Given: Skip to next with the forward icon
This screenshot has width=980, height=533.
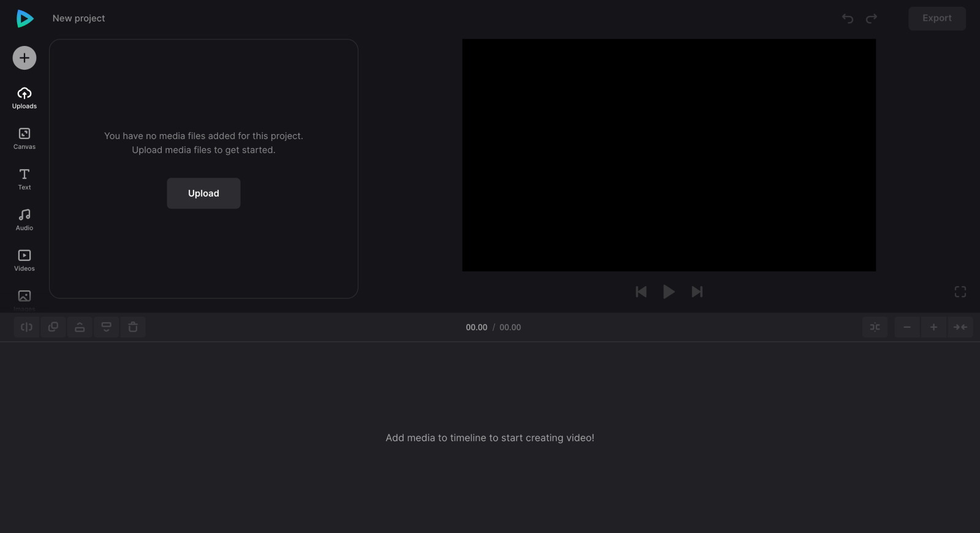Looking at the screenshot, I should coord(697,292).
